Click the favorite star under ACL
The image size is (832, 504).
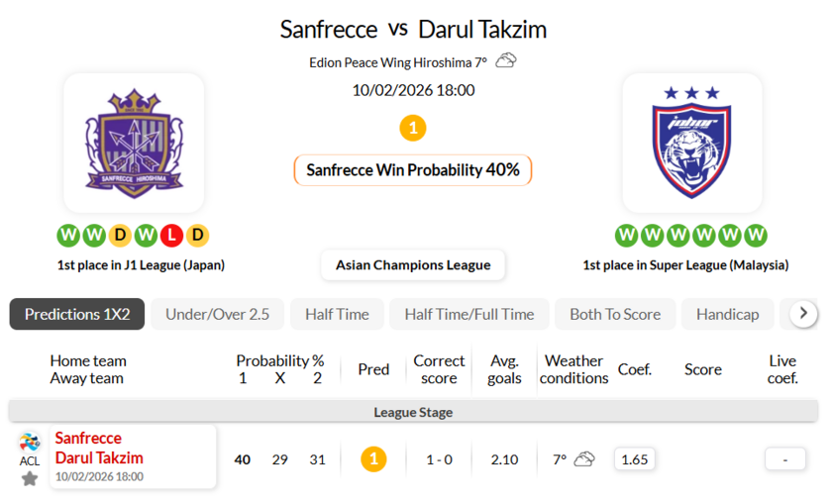(x=30, y=478)
